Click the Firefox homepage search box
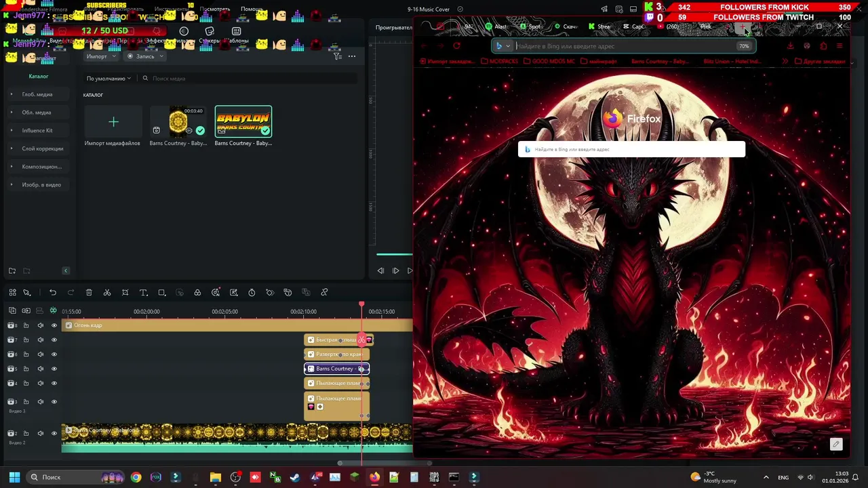868x488 pixels. 631,149
